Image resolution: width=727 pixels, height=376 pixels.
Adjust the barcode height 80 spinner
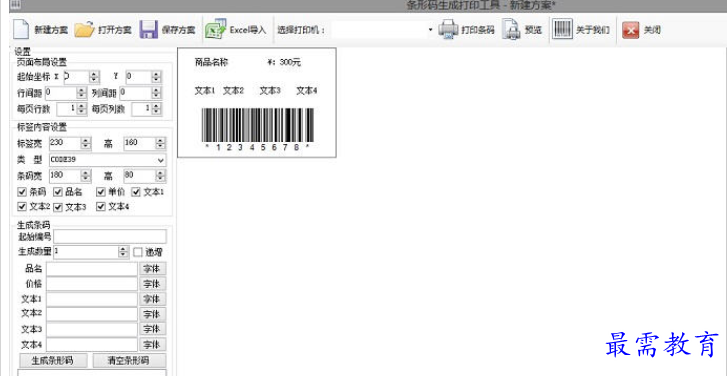(x=160, y=176)
